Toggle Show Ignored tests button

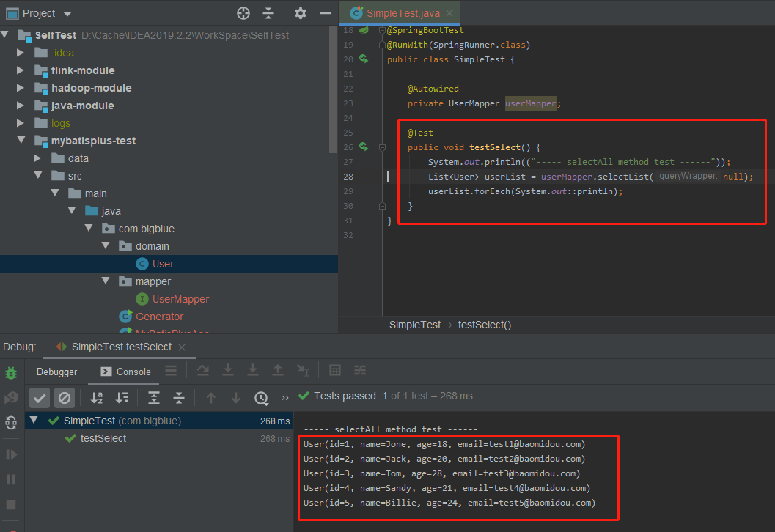(65, 398)
